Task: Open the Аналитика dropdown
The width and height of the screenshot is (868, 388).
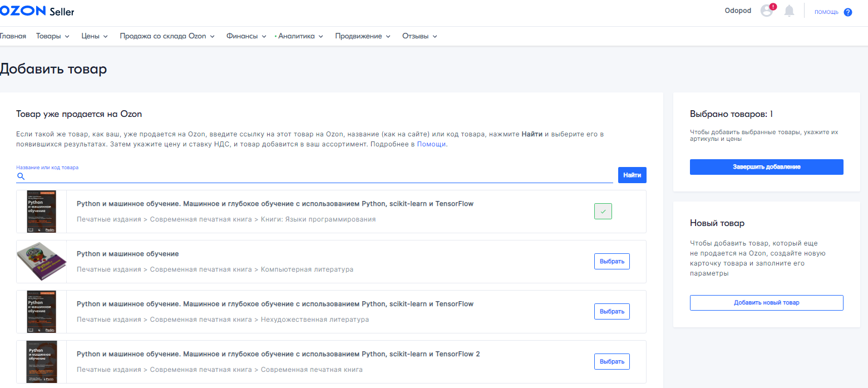Action: [300, 36]
